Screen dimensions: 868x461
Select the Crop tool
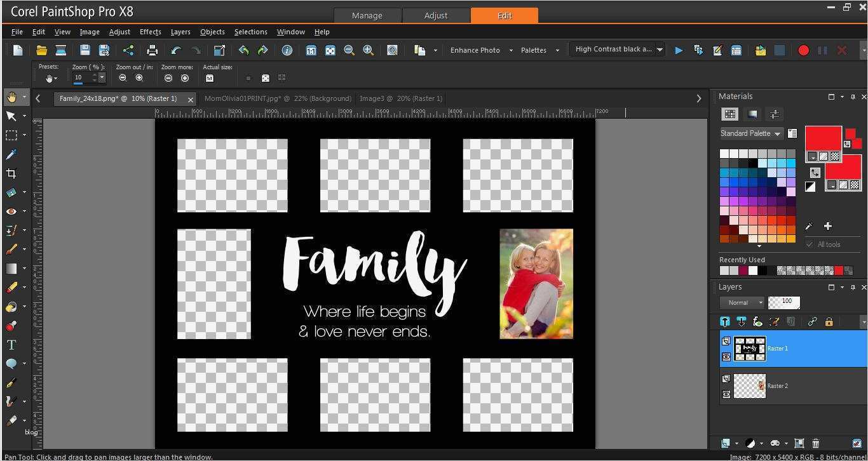point(11,173)
